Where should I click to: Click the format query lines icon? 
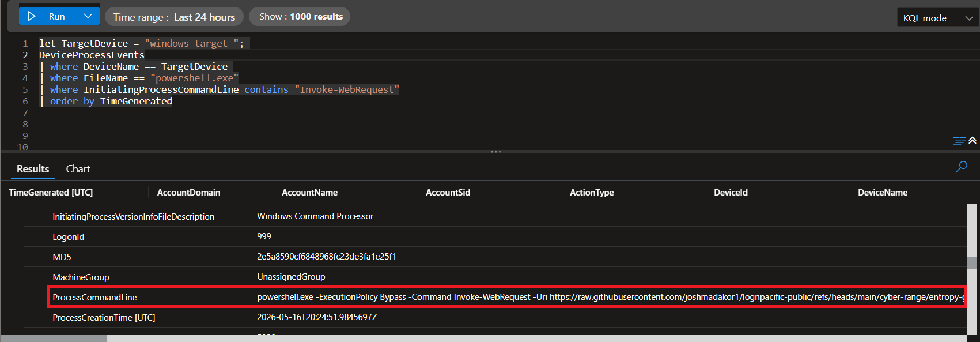point(959,141)
